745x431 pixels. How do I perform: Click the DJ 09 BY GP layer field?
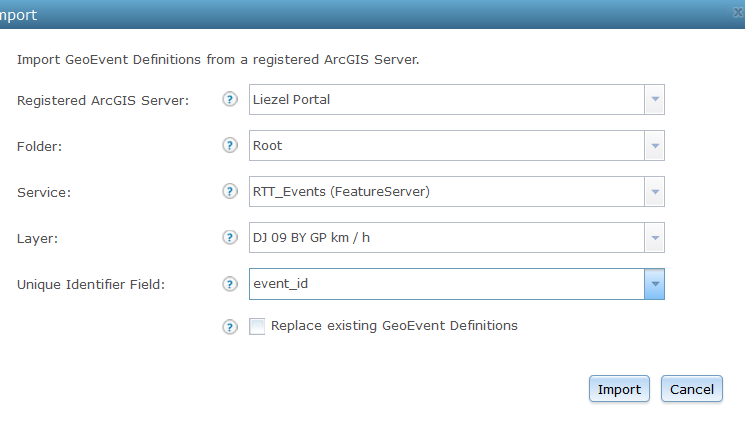point(445,238)
